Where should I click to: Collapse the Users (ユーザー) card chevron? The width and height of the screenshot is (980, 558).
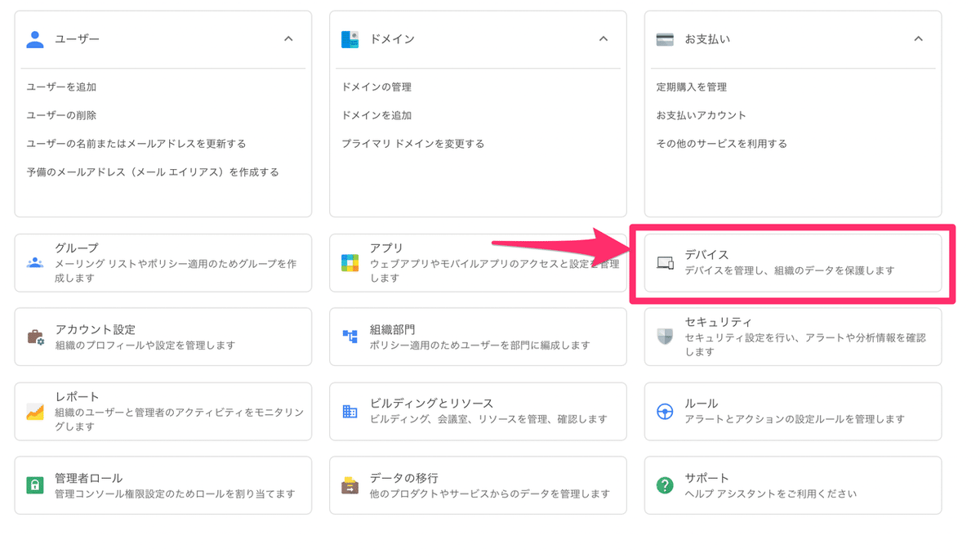[288, 38]
